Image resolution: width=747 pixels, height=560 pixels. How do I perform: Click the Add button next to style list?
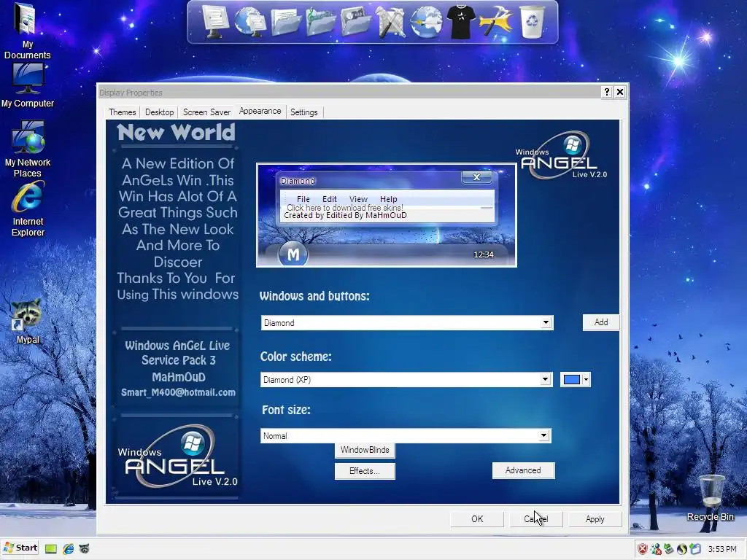coord(601,322)
